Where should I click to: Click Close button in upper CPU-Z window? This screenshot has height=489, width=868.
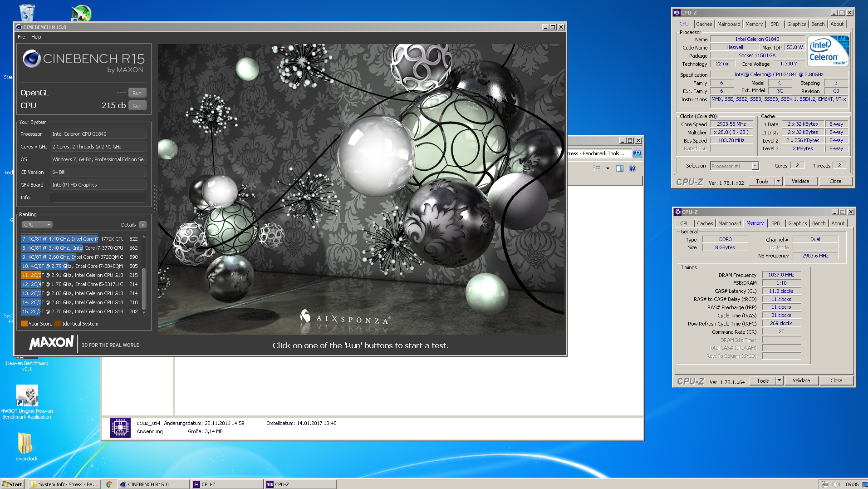pos(835,181)
